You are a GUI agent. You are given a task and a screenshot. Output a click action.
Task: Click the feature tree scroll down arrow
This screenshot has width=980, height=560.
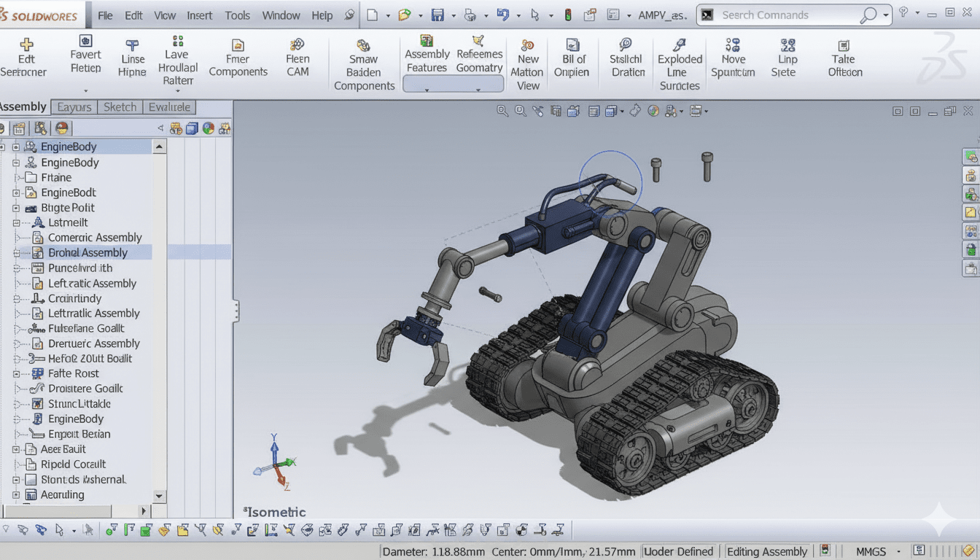click(160, 495)
